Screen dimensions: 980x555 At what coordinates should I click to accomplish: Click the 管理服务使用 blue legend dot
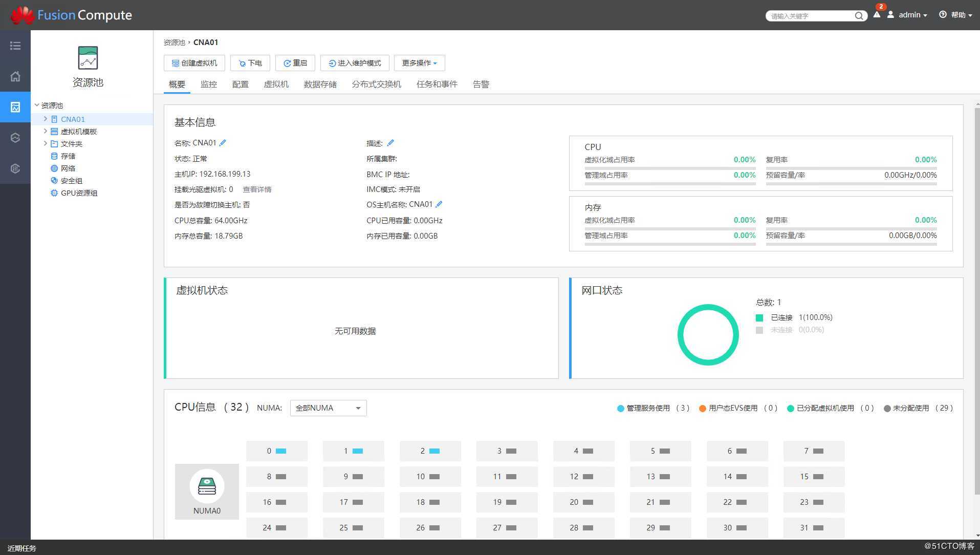click(621, 409)
